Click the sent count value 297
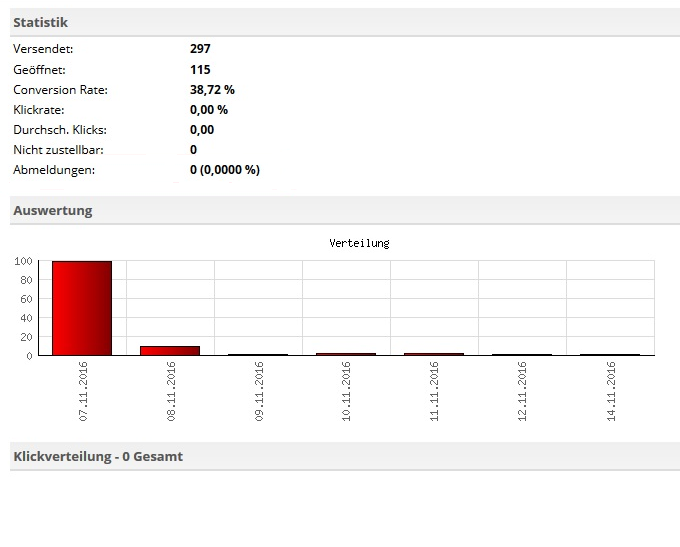Image resolution: width=680 pixels, height=547 pixels. coord(200,49)
